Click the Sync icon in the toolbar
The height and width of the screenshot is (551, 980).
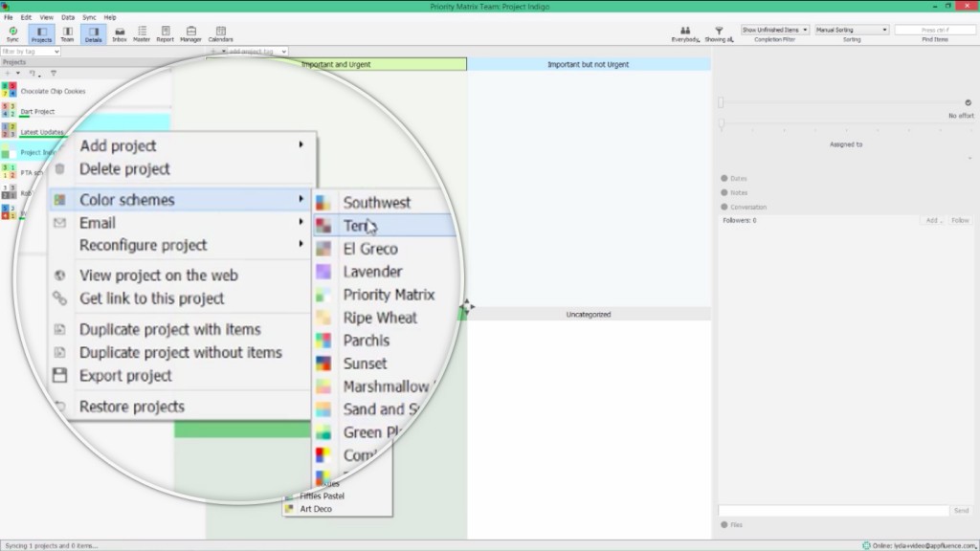[x=11, y=32]
